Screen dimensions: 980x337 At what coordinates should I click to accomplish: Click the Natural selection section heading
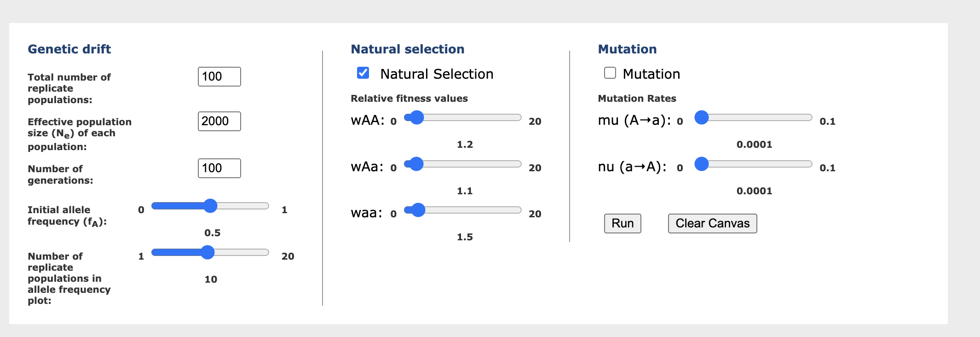coord(407,49)
